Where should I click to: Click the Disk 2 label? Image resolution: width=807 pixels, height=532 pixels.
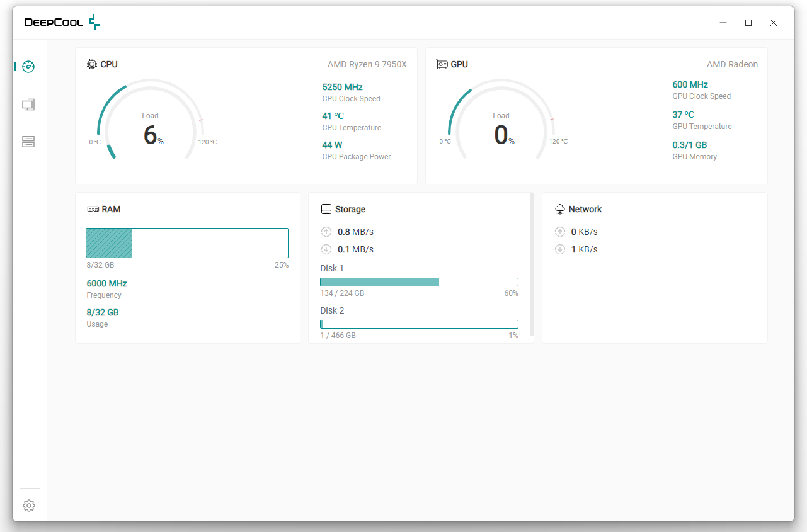pyautogui.click(x=332, y=310)
